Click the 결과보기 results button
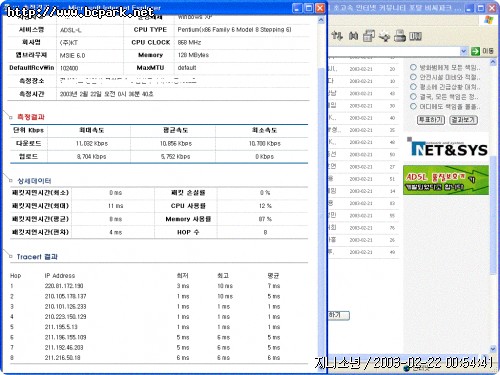The height and width of the screenshot is (375, 500). (x=463, y=119)
